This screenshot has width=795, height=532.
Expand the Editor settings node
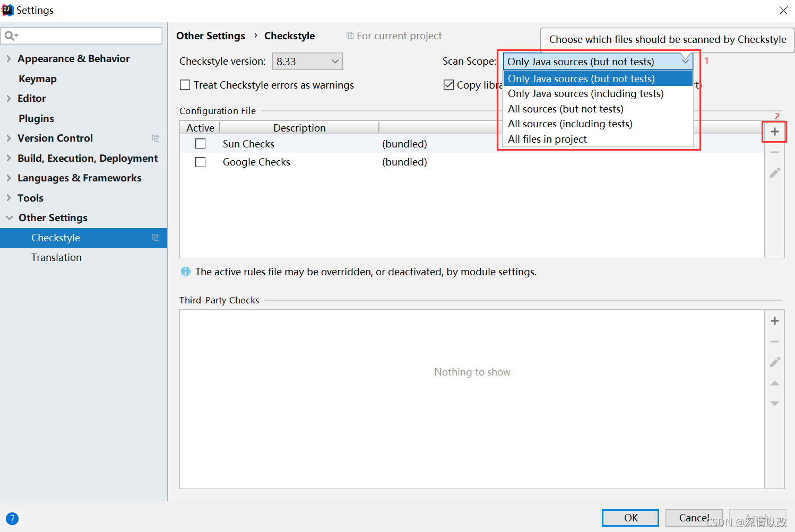click(8, 98)
